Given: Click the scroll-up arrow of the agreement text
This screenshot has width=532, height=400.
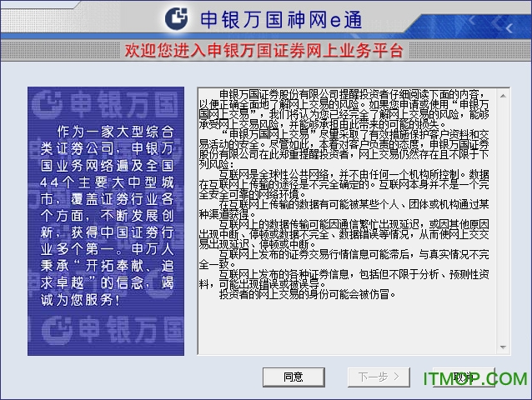Looking at the screenshot, I should 503,96.
